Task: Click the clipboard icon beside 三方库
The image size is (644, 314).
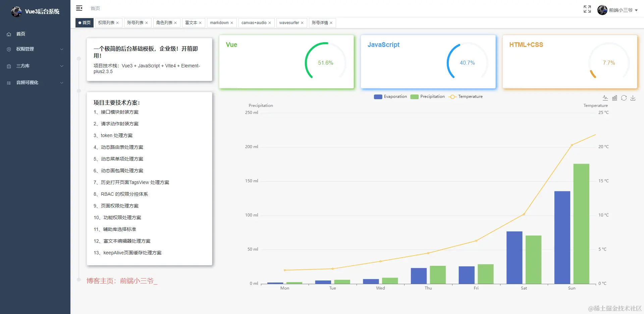Action: click(x=9, y=66)
